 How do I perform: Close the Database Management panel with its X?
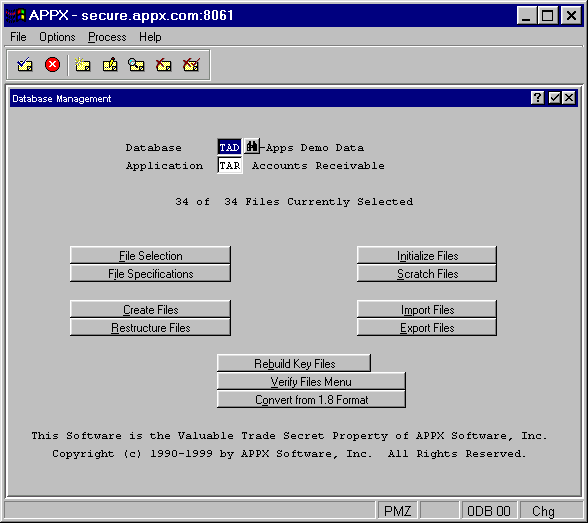[x=569, y=98]
